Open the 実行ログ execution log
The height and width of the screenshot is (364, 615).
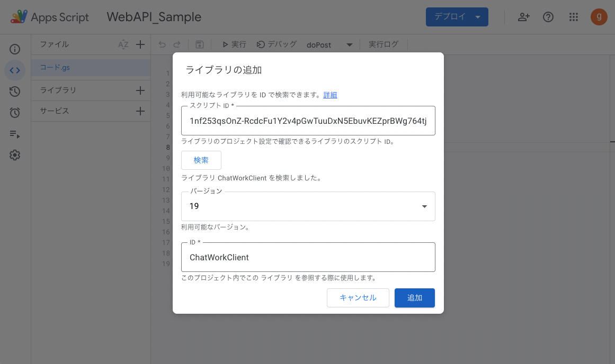click(384, 44)
